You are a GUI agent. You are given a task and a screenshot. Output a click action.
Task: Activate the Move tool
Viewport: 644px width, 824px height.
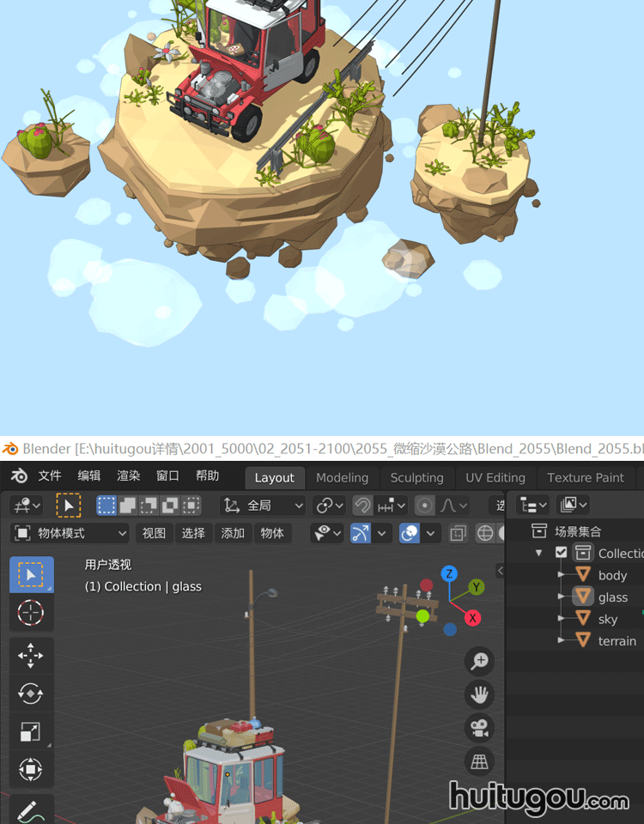coord(31,657)
